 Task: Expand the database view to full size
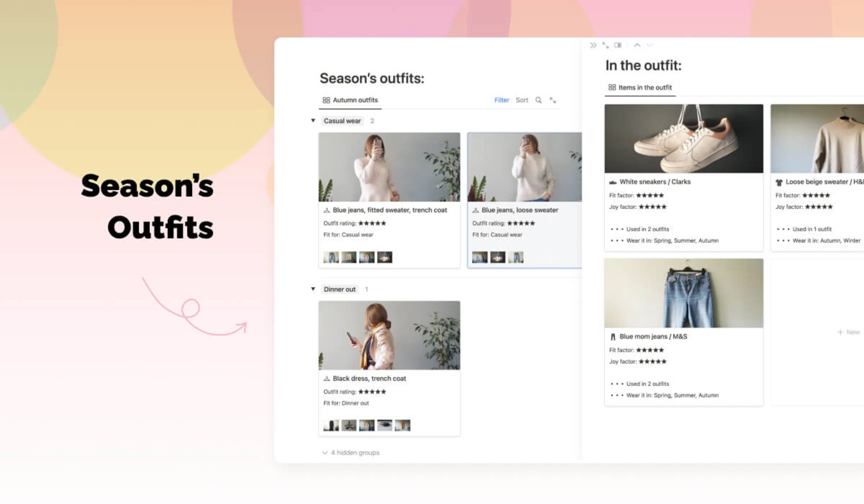pyautogui.click(x=553, y=100)
